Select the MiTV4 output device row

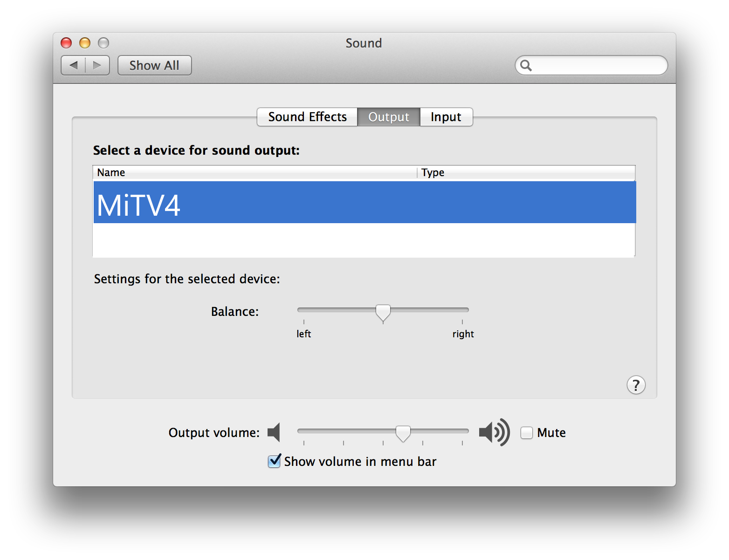pyautogui.click(x=364, y=202)
